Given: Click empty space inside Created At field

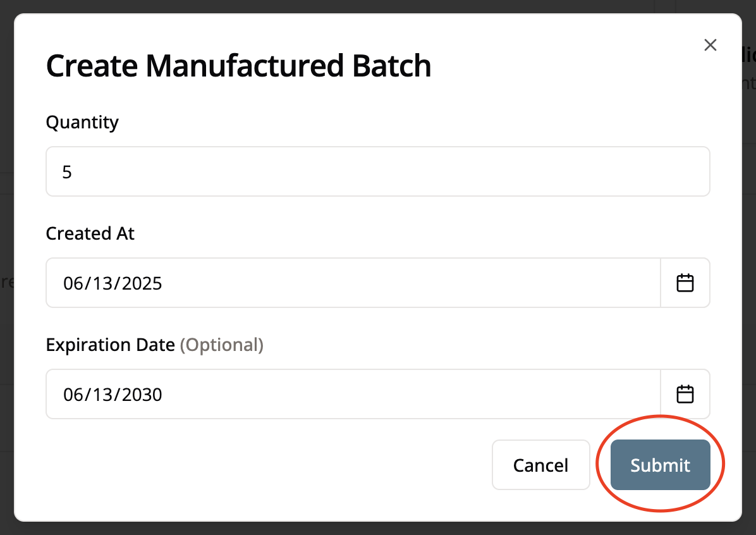Looking at the screenshot, I should 411,283.
